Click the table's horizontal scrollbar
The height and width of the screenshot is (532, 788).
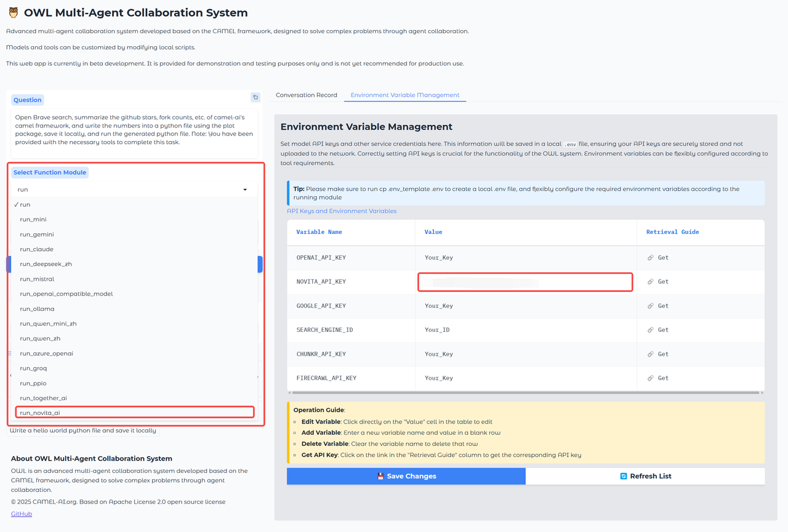click(526, 392)
